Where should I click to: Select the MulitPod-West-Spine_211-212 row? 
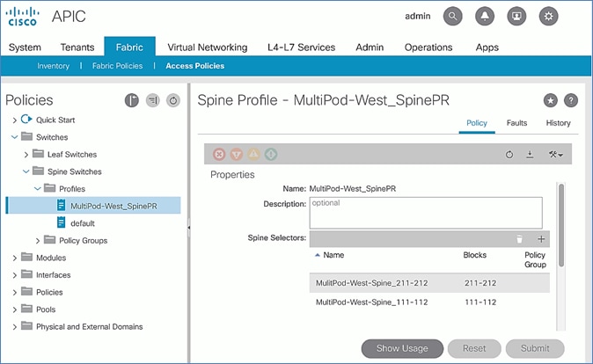tap(429, 283)
